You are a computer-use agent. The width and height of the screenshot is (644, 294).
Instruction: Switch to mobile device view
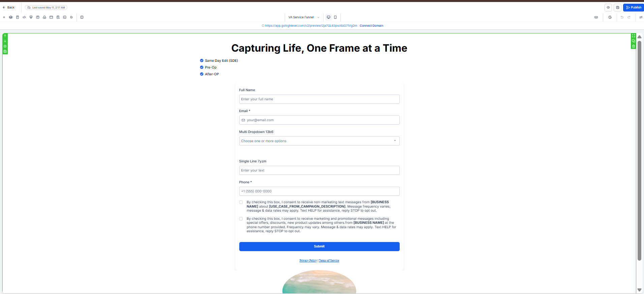335,17
